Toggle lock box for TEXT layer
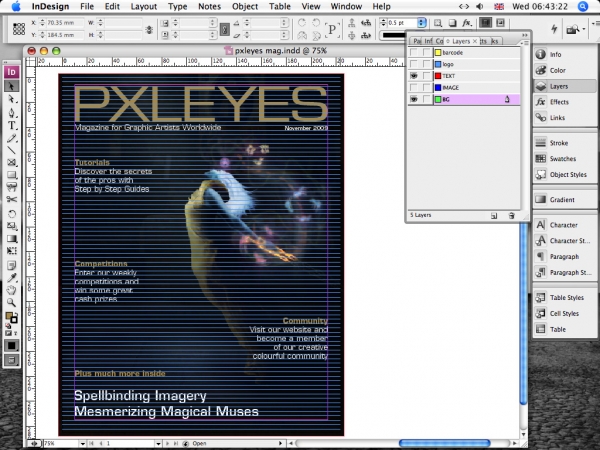 click(426, 76)
